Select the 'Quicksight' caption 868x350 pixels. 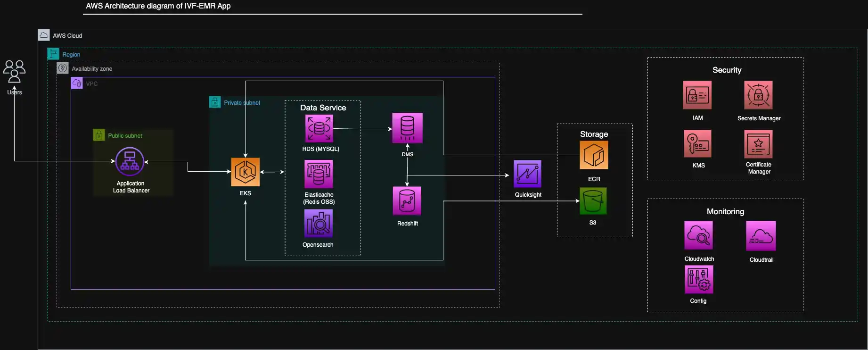click(x=528, y=195)
